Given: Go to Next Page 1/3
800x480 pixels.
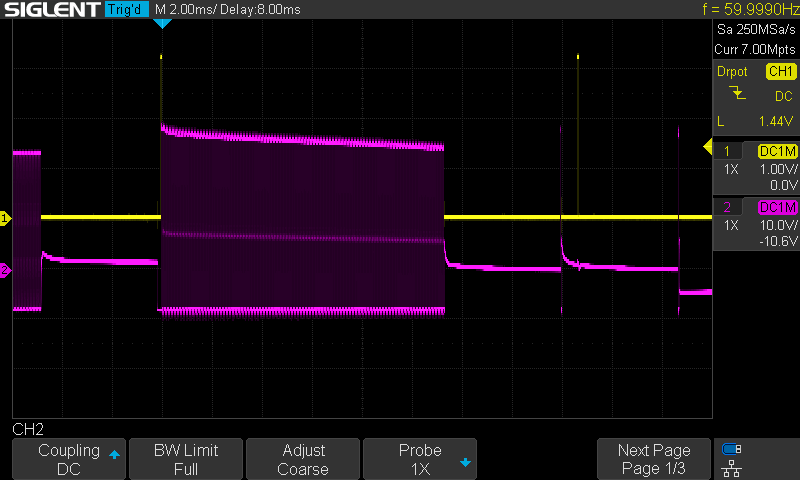Looking at the screenshot, I should coord(654,459).
